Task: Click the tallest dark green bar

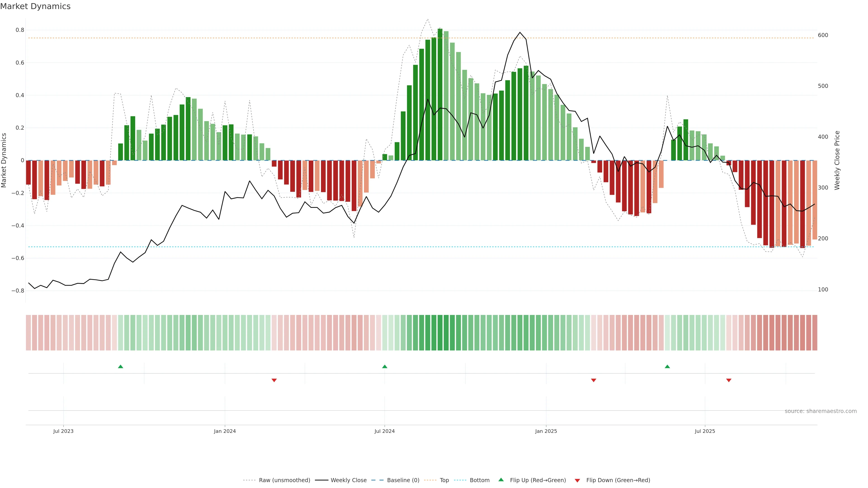Action: point(440,94)
